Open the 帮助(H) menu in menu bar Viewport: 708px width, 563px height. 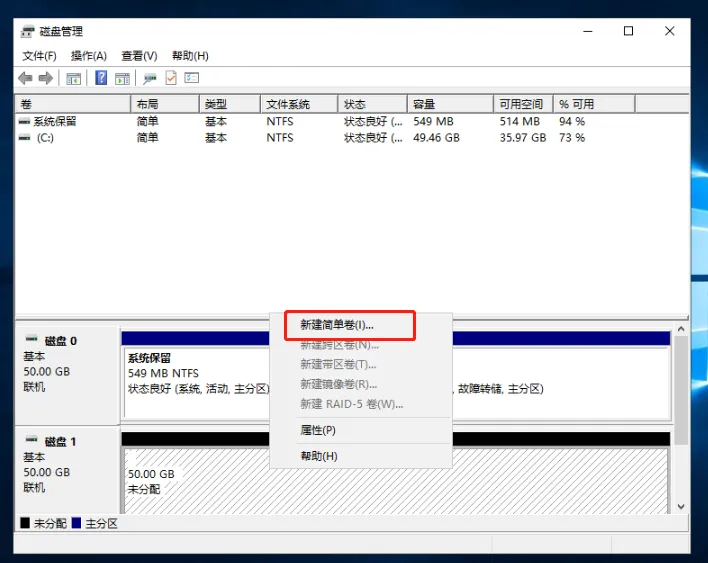coord(190,56)
